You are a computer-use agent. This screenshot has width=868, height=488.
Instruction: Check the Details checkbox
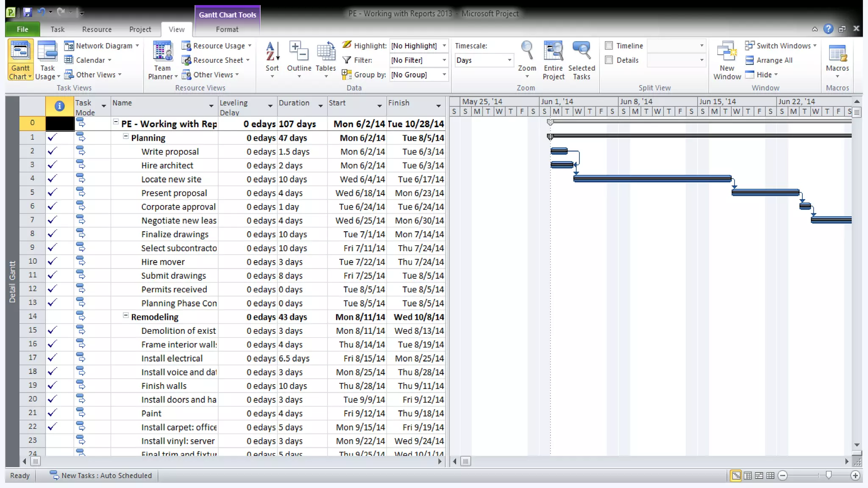click(x=609, y=60)
